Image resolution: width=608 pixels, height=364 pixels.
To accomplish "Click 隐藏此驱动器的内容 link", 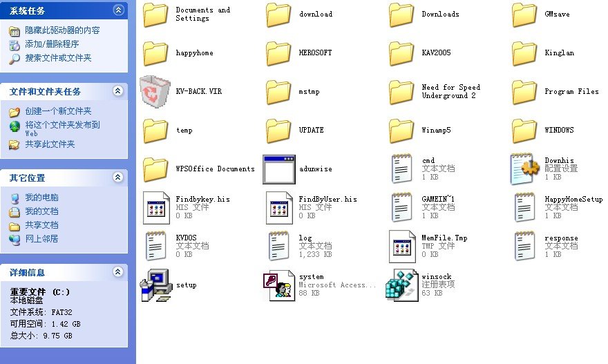I will [62, 30].
